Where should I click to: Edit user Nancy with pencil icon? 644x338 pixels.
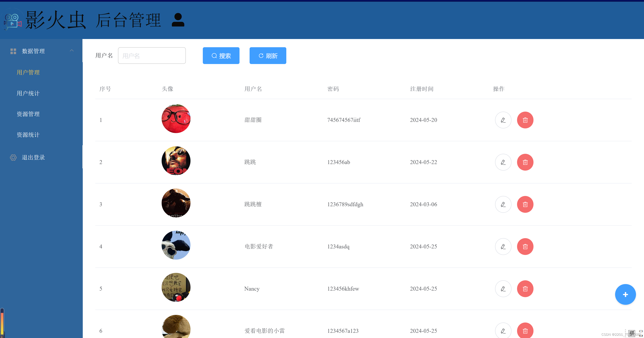click(x=503, y=289)
